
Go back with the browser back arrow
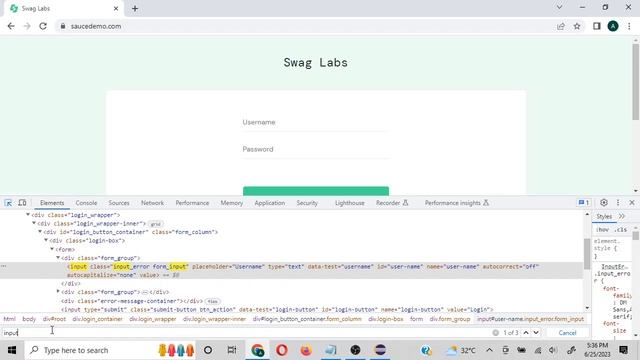point(11,26)
